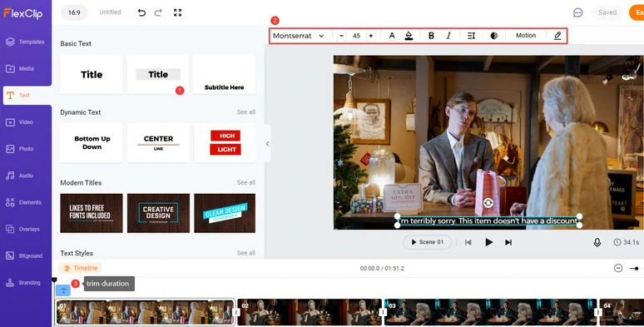
Task: Select the text track item on timeline
Action: (x=63, y=290)
